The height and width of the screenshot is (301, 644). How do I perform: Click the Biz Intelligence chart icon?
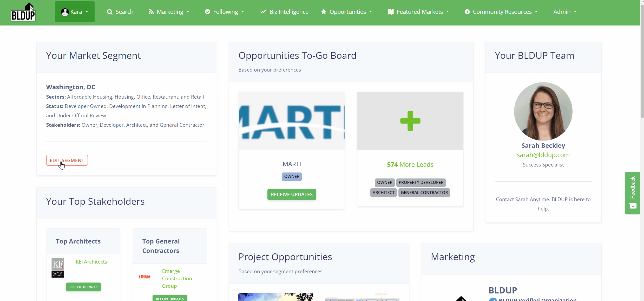(x=263, y=12)
